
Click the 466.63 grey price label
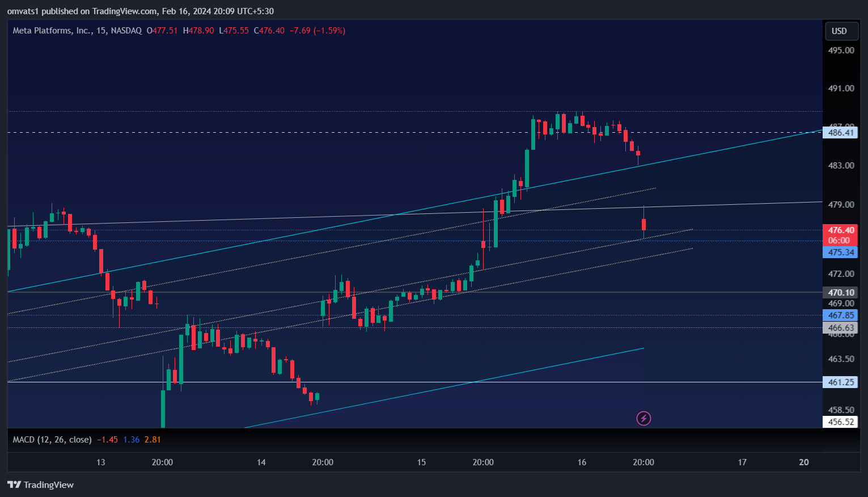point(841,328)
